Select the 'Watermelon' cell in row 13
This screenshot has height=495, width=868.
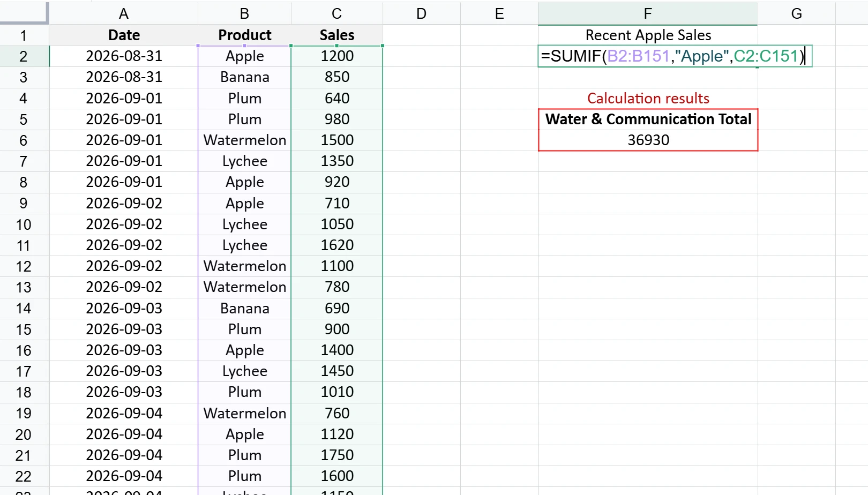coord(244,287)
